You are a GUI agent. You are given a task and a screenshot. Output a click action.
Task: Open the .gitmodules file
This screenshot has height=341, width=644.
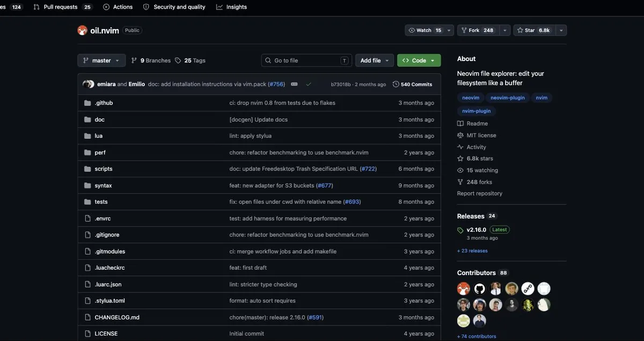pyautogui.click(x=110, y=251)
